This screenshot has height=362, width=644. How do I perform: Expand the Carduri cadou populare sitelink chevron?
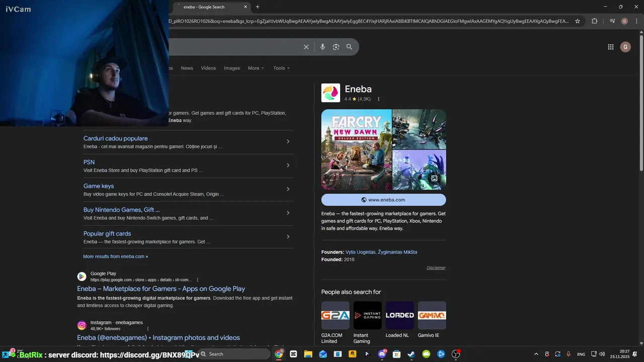288,141
